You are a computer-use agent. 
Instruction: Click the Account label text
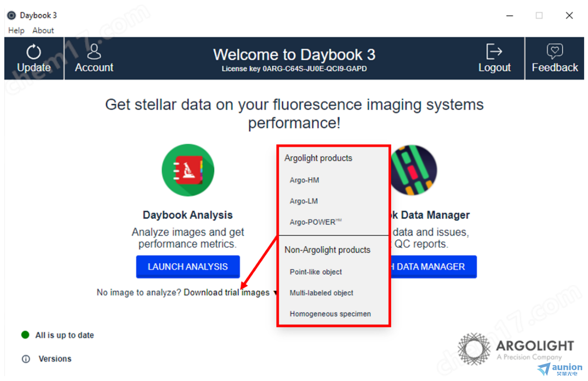94,68
